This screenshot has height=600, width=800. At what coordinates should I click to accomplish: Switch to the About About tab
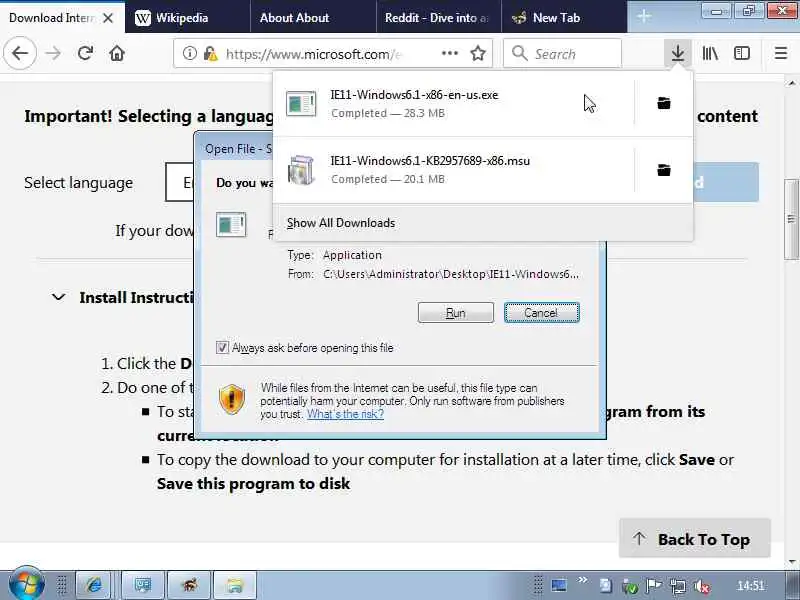click(x=313, y=17)
